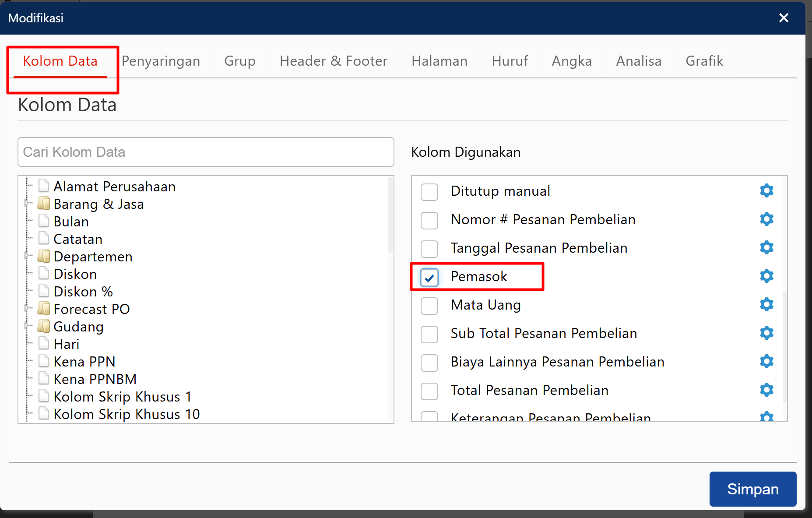Screen dimensions: 812x518
Task: Expand the Gudang folder arrow
Action: (27, 326)
